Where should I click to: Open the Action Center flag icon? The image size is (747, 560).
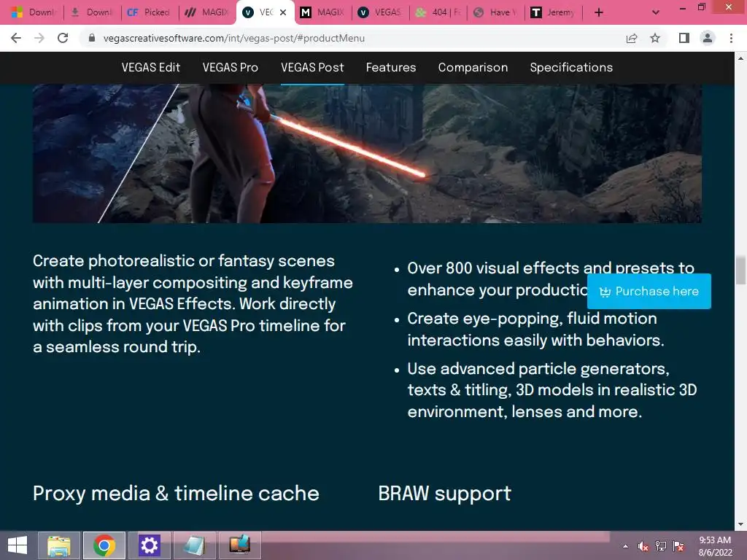click(x=678, y=545)
